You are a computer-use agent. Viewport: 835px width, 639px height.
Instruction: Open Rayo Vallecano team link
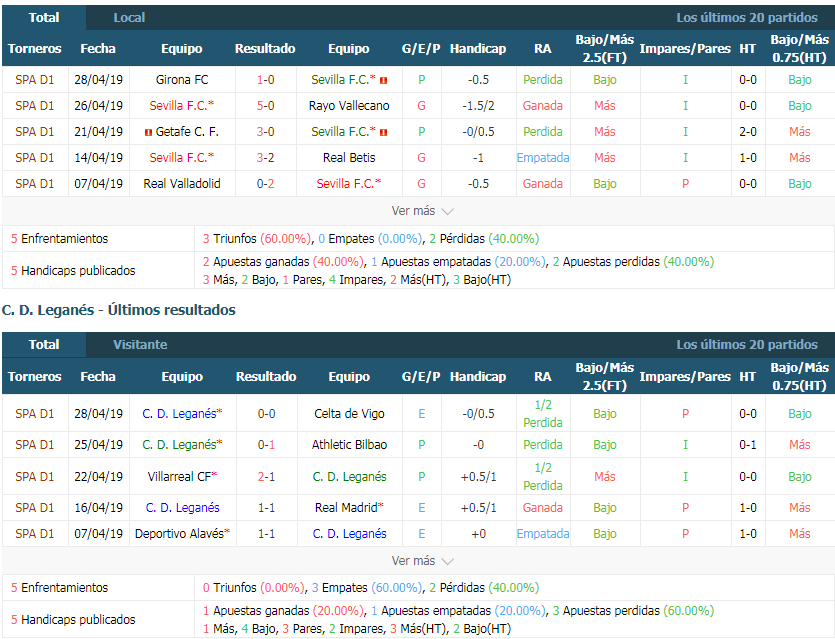349,106
